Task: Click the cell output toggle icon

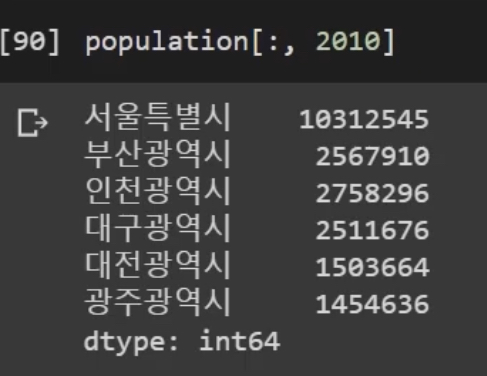Action: click(x=33, y=122)
